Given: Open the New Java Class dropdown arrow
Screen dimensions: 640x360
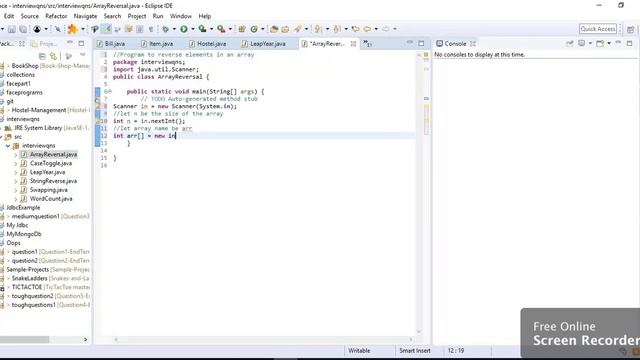Looking at the screenshot, I should [262, 29].
